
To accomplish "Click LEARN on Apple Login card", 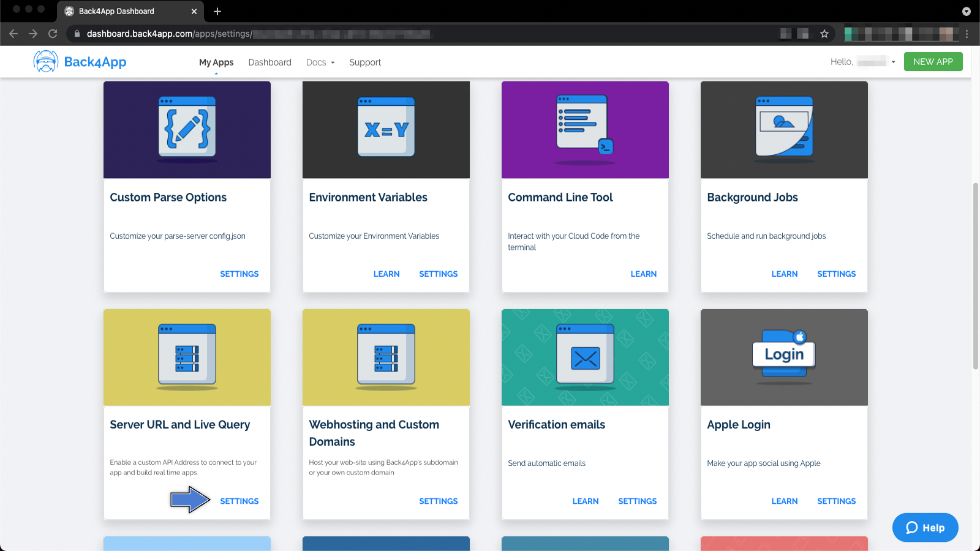I will point(785,501).
